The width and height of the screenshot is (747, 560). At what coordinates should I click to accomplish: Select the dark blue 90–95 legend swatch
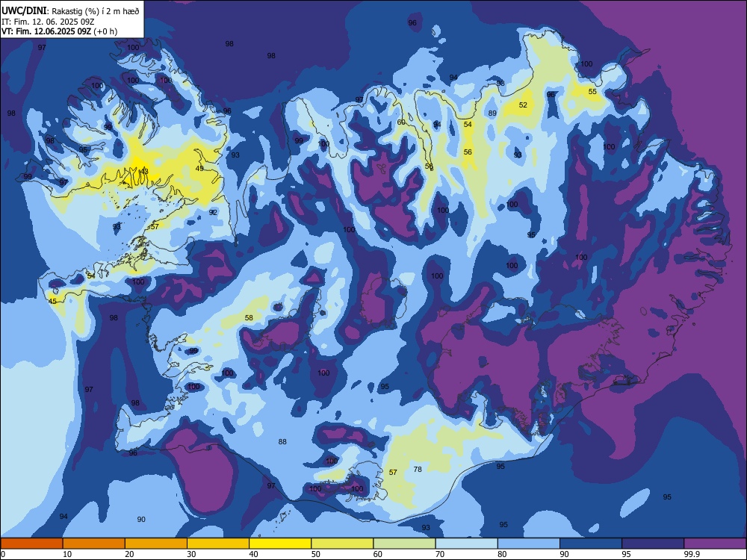(x=590, y=544)
